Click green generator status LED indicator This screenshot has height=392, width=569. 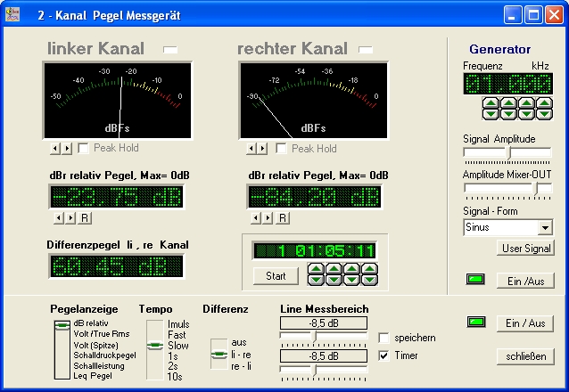[x=476, y=281]
